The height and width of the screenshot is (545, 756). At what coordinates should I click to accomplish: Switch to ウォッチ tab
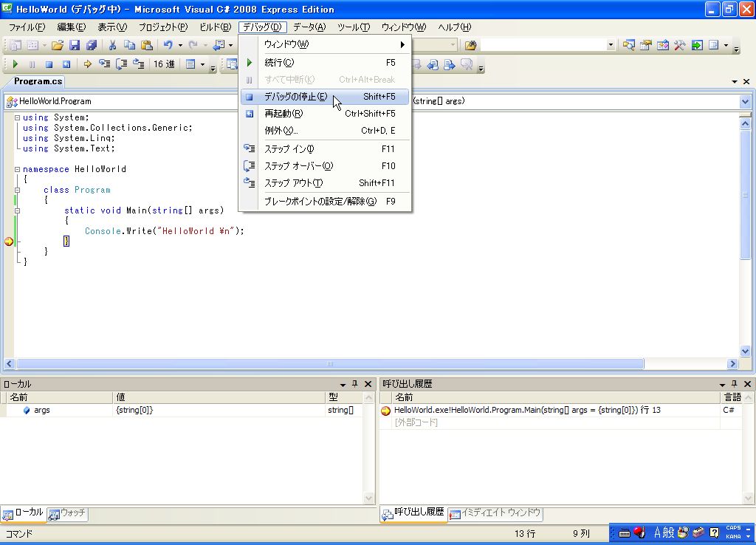click(x=67, y=513)
